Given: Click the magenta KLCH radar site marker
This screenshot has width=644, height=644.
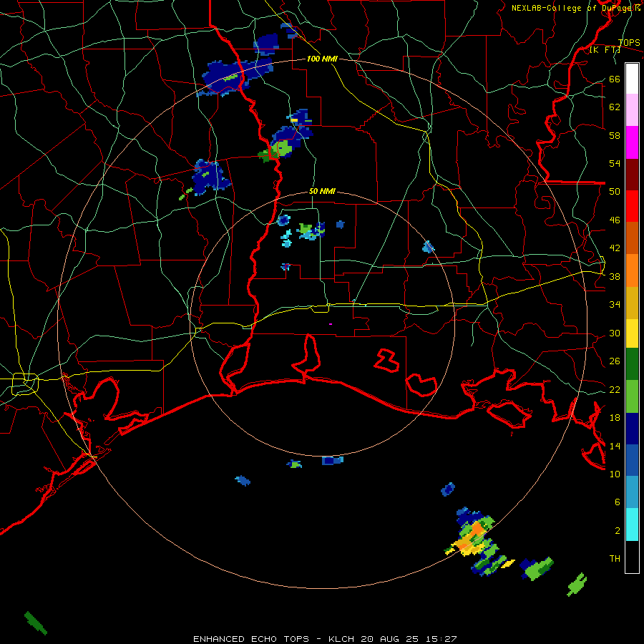Looking at the screenshot, I should [x=330, y=324].
